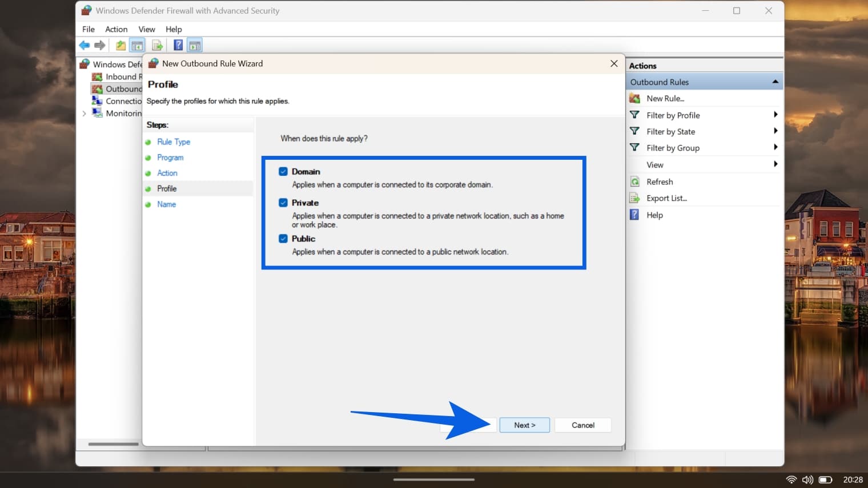Toggle the Show/Hide Action Pane icon
Viewport: 868px width, 488px height.
(x=195, y=45)
